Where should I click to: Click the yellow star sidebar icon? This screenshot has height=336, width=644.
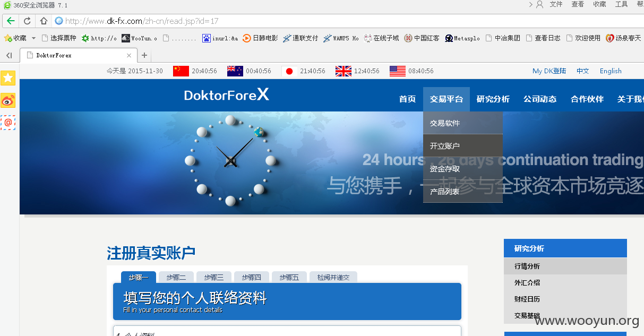coord(8,78)
